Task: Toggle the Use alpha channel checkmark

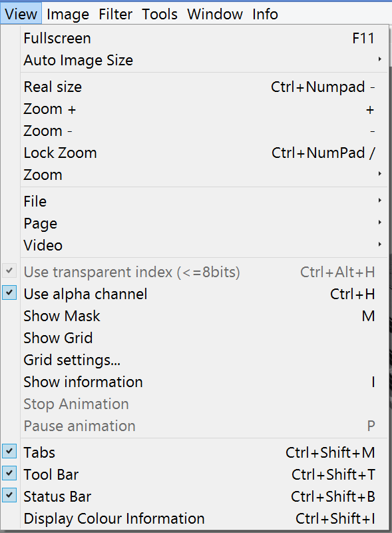Action: tap(9, 293)
